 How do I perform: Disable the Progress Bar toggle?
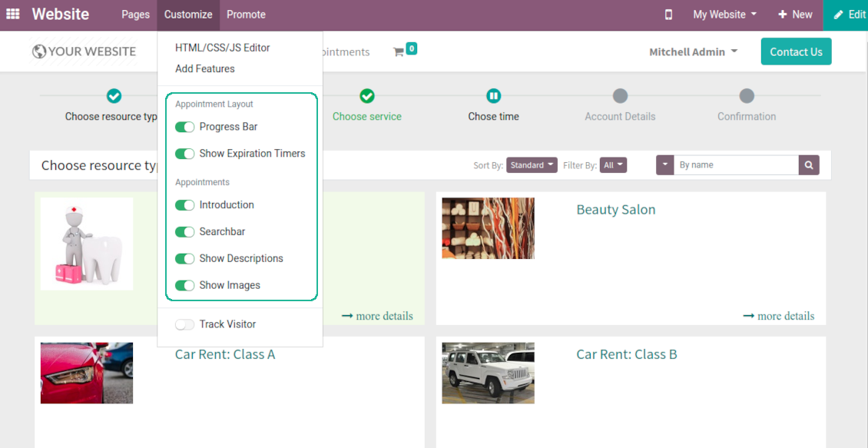pos(184,127)
